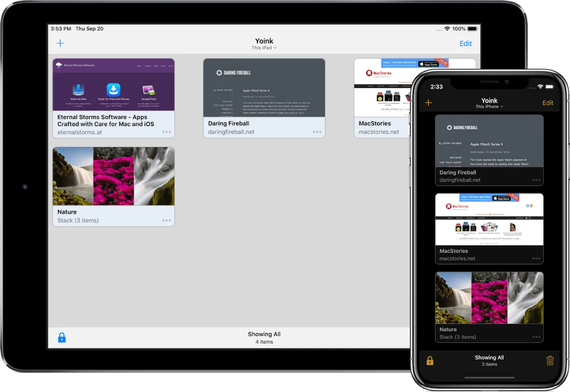
Task: Open Nature stack thumbnail on iPad
Action: 114,176
